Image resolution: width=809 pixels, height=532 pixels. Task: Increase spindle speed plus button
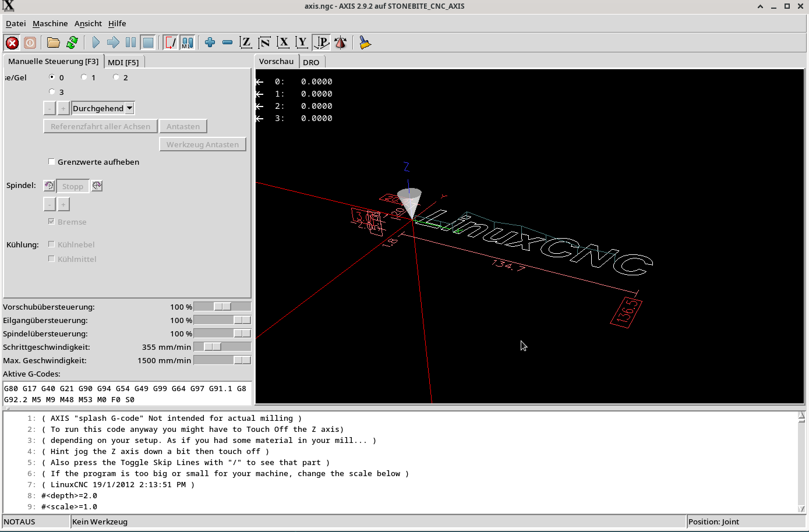pos(63,204)
